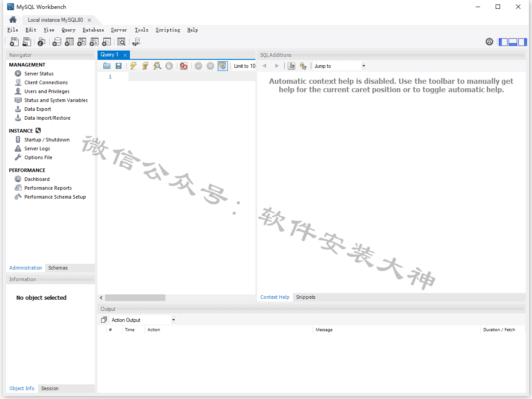The image size is (532, 399).
Task: Open a script file in Query 1 editor
Action: (107, 66)
